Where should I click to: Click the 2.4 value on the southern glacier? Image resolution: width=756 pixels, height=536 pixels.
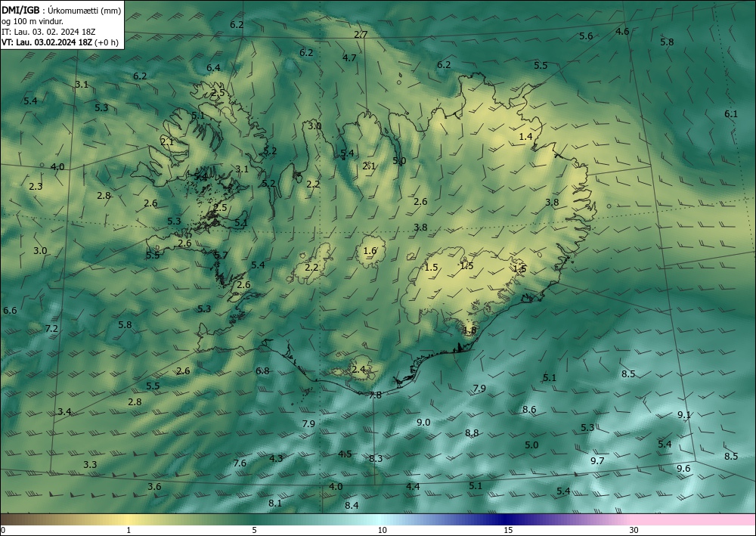click(358, 370)
